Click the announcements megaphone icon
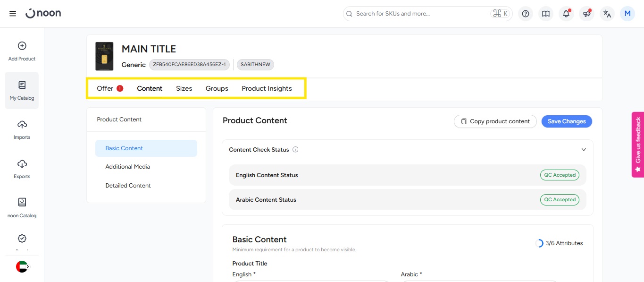This screenshot has width=644, height=282. (587, 14)
